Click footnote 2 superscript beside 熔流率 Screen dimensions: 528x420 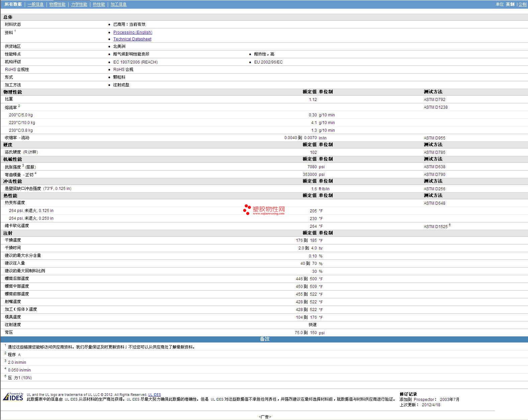[x=19, y=106]
